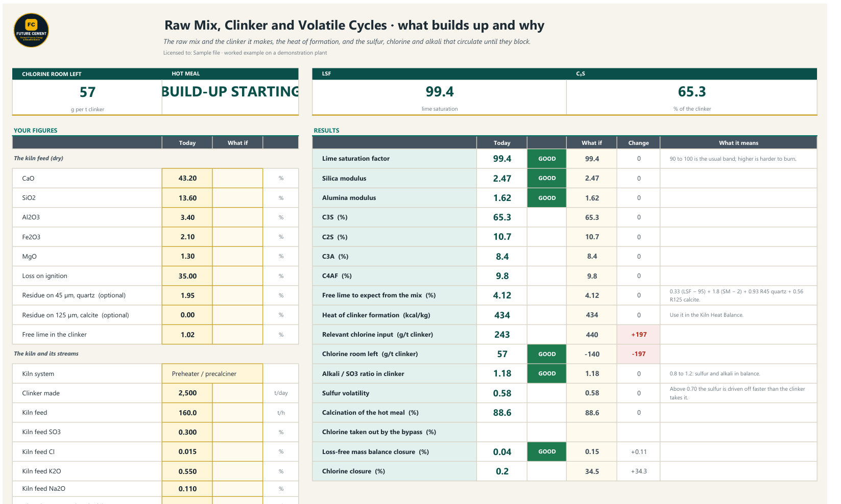841x504 pixels.
Task: Click the C4AF (%) Today value 9.8
Action: click(501, 276)
